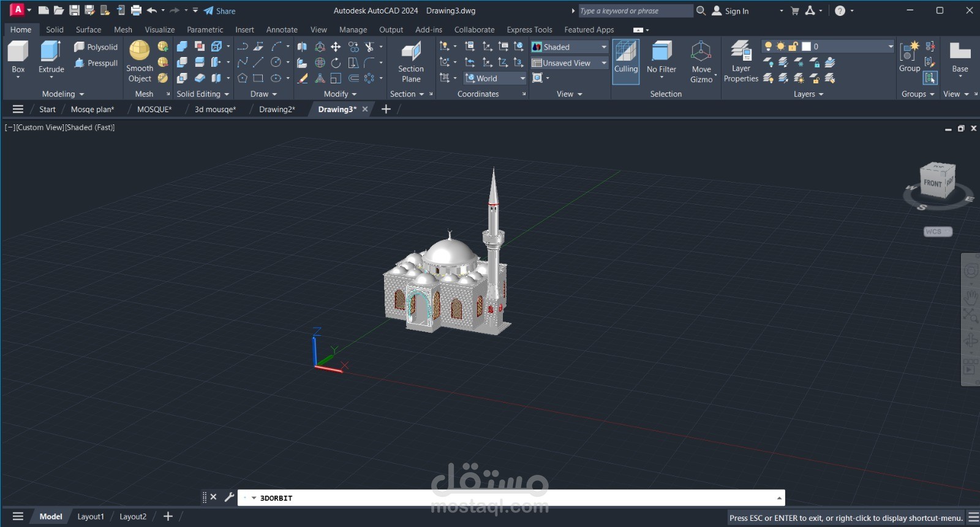Open the World UCS dropdown
Image resolution: width=980 pixels, height=527 pixels.
tap(496, 78)
